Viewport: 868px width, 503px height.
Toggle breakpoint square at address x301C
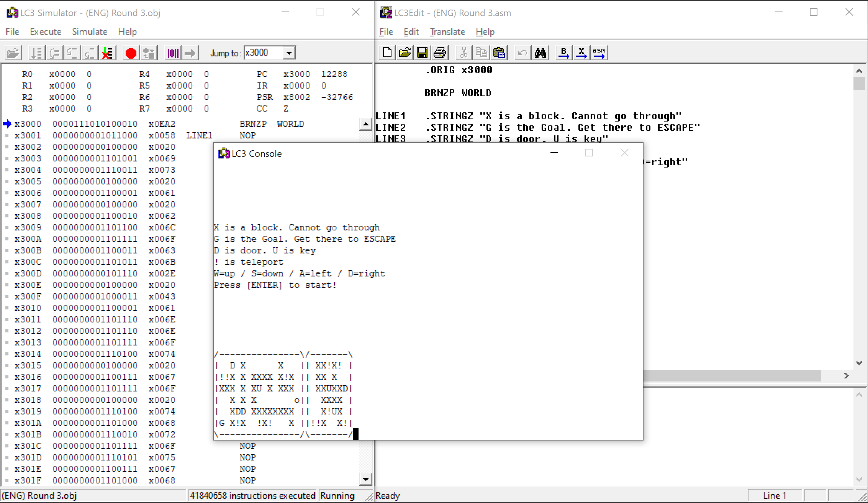pyautogui.click(x=7, y=446)
